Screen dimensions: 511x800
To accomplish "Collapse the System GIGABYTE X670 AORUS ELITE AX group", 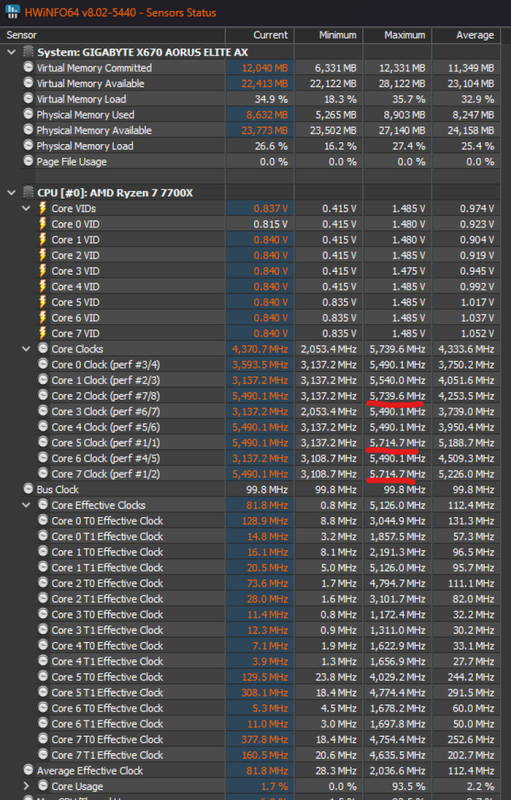I will point(12,52).
